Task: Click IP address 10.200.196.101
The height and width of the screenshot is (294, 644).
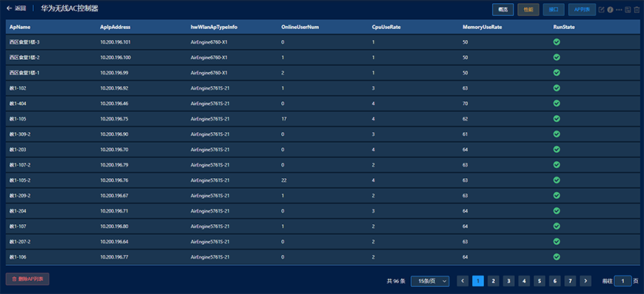Action: tap(115, 41)
